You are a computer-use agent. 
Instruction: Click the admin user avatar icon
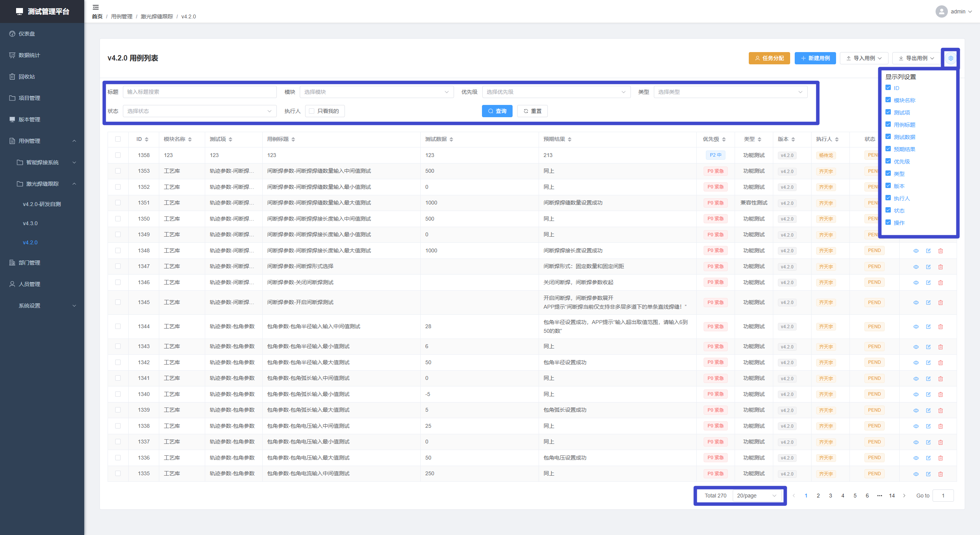point(941,11)
